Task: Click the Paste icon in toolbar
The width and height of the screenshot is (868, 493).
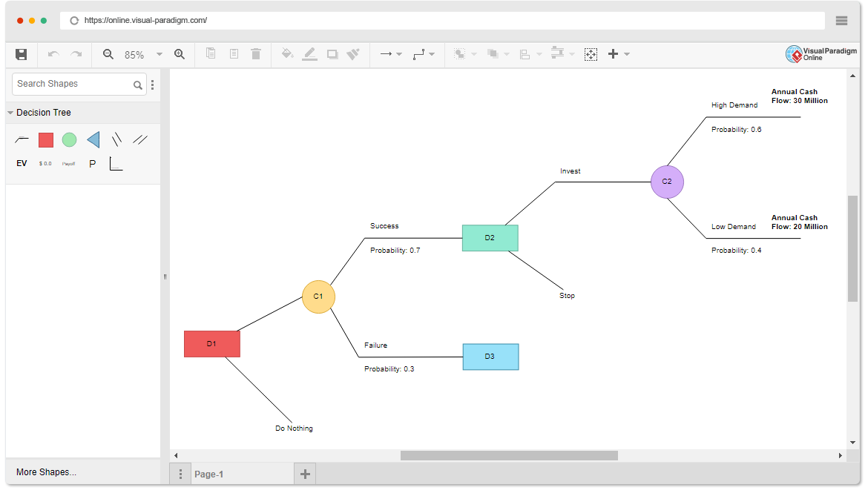Action: coord(234,53)
